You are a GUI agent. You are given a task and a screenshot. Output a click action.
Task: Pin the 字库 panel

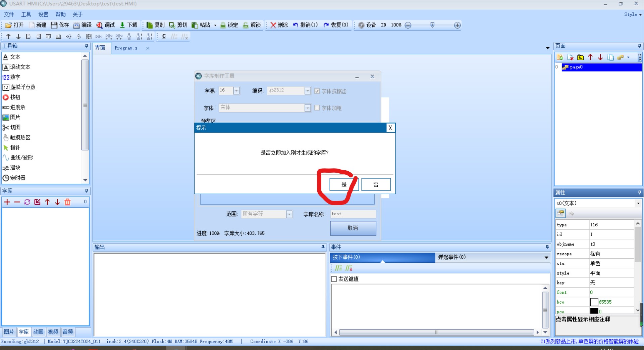87,191
